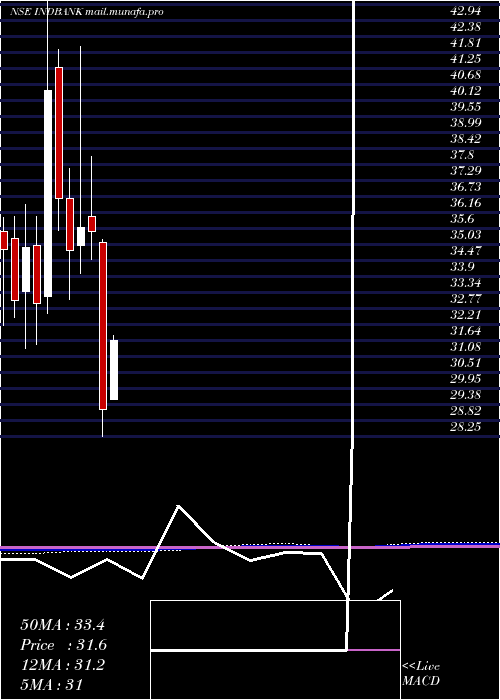Select the tallest white candlestick body
Screen dimensions: 500x700
[48, 193]
